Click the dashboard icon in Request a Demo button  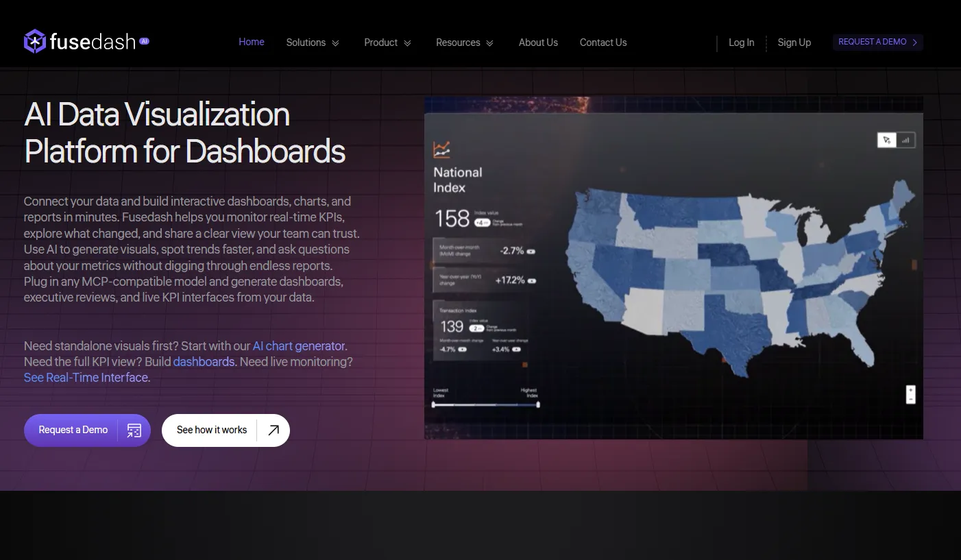[x=134, y=430]
